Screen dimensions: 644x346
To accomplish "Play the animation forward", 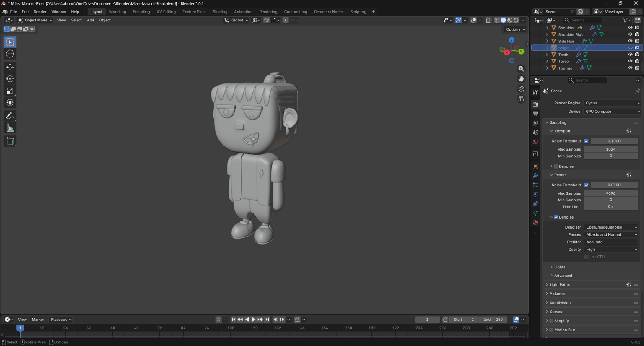I will 254,320.
